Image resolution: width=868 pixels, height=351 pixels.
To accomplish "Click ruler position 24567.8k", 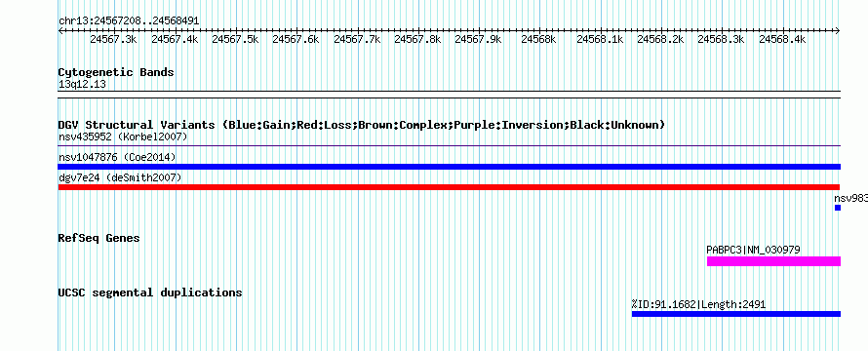I will [417, 39].
